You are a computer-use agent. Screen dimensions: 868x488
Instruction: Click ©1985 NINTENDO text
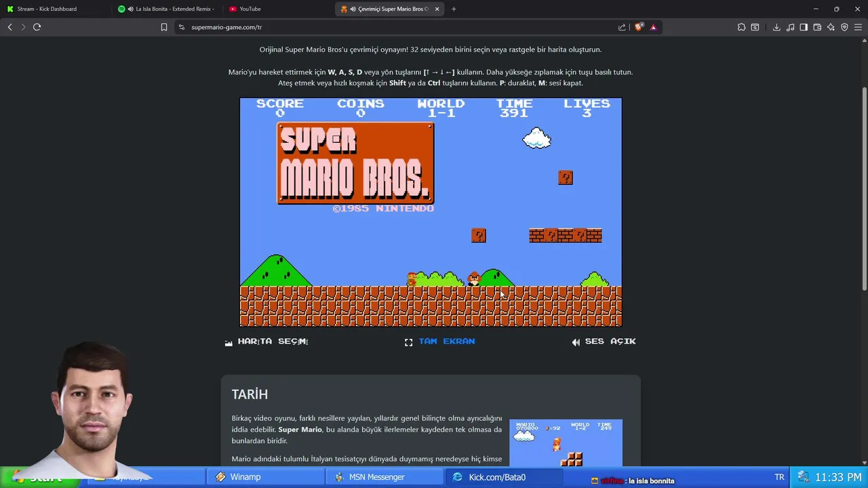point(383,209)
